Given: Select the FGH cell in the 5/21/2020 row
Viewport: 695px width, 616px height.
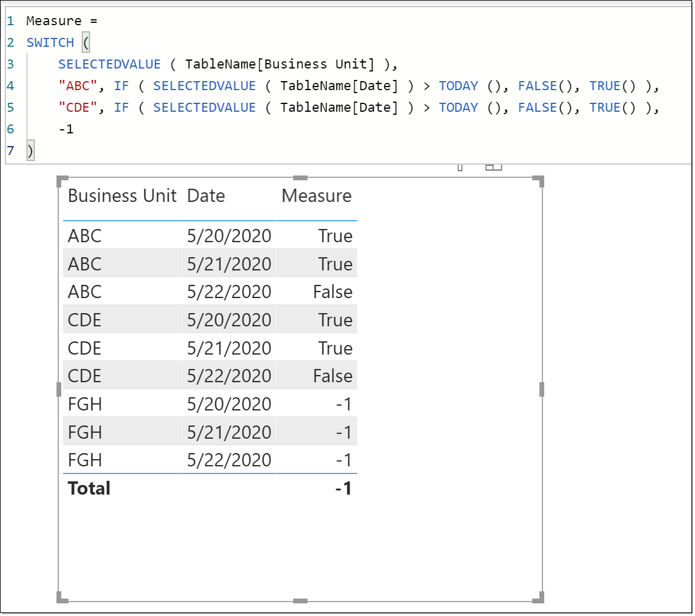Looking at the screenshot, I should point(85,432).
